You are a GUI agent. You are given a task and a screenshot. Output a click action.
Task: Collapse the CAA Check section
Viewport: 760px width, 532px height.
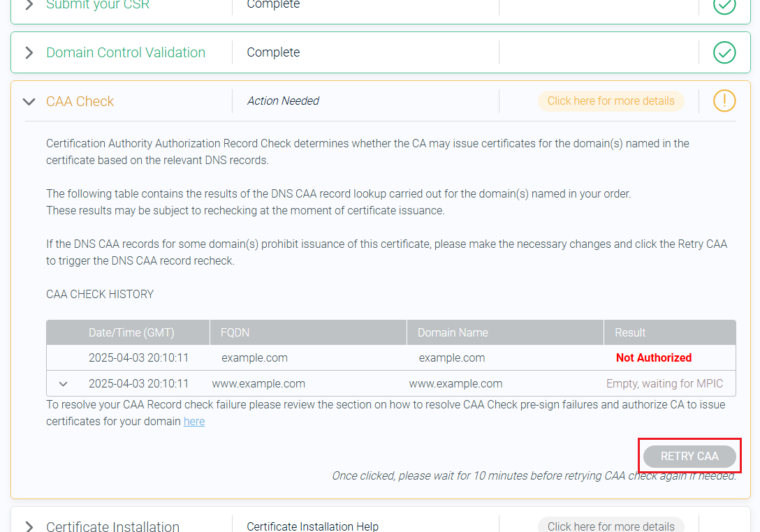coord(28,101)
